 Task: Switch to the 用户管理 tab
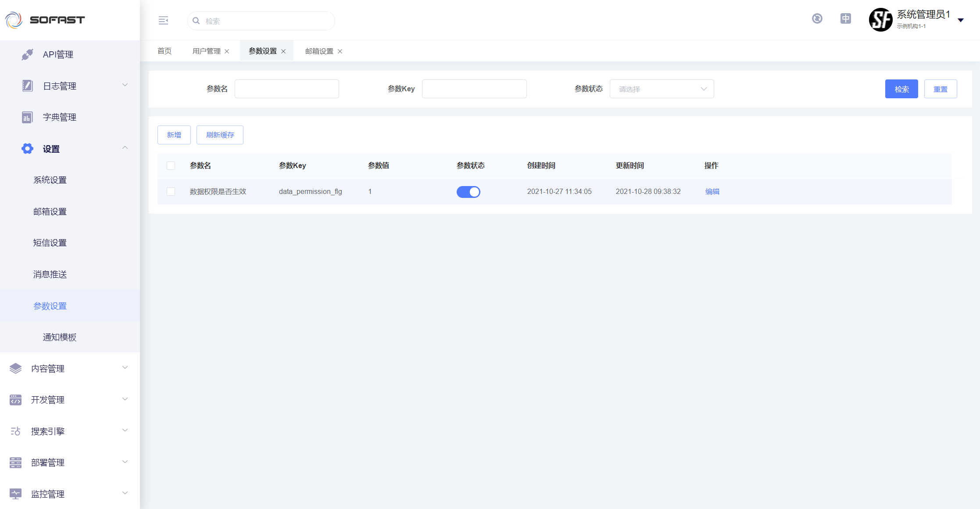[206, 51]
